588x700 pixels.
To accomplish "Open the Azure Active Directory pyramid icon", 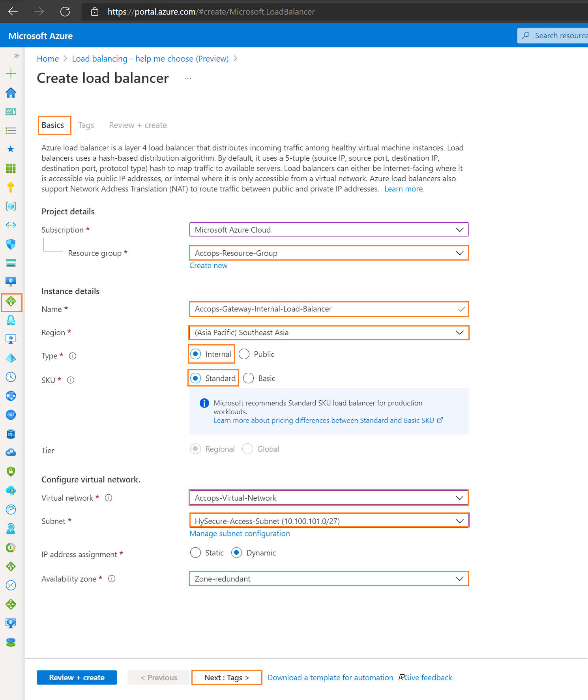I will pyautogui.click(x=11, y=358).
